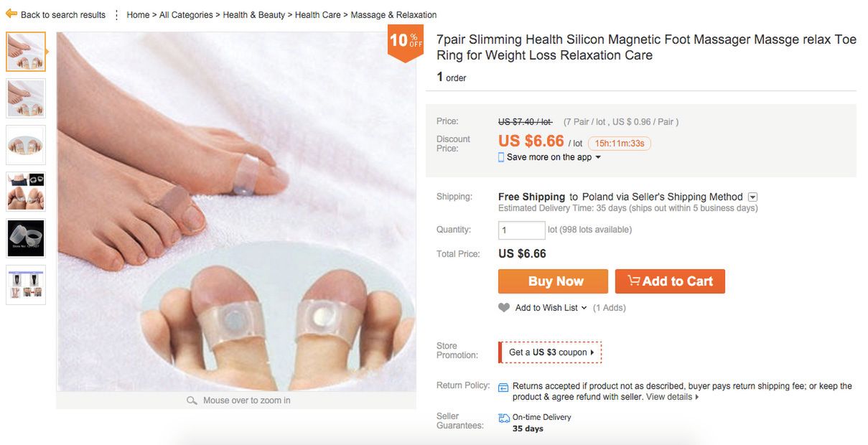Click the quantity input field
This screenshot has width=868, height=445.
tap(521, 230)
